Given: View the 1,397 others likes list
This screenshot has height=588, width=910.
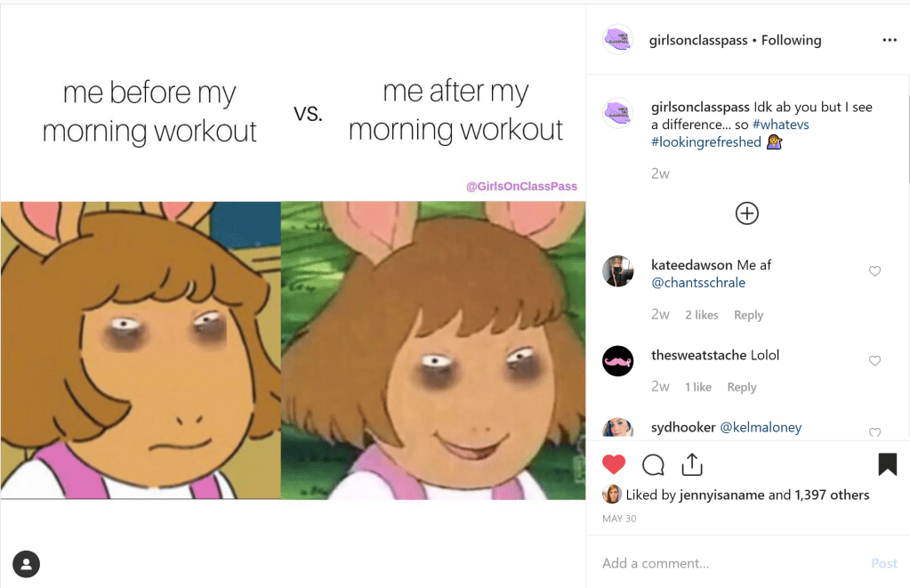Looking at the screenshot, I should [832, 495].
